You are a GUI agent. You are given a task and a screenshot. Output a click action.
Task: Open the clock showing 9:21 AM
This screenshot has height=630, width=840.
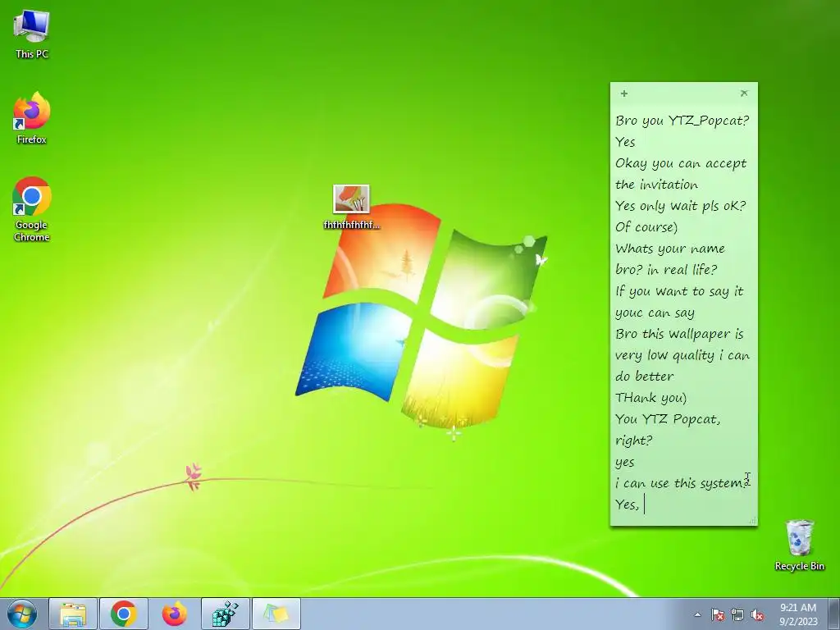coord(798,614)
